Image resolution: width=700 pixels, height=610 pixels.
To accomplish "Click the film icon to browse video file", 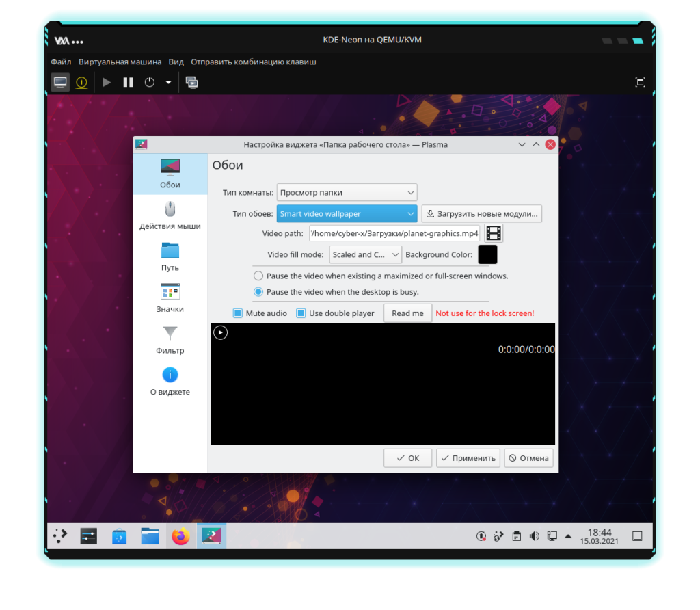I will 494,233.
